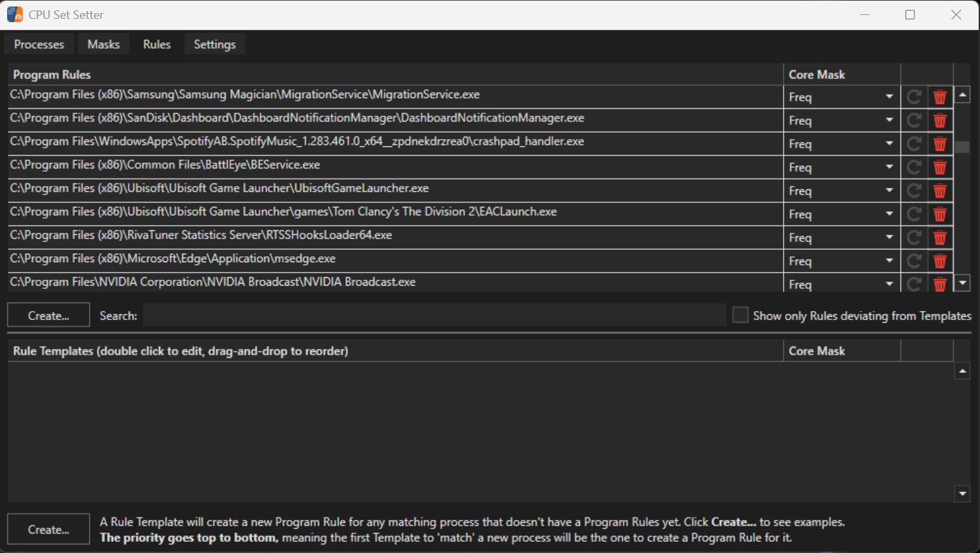The image size is (980, 553).
Task: Focus the Search input field
Action: point(434,316)
